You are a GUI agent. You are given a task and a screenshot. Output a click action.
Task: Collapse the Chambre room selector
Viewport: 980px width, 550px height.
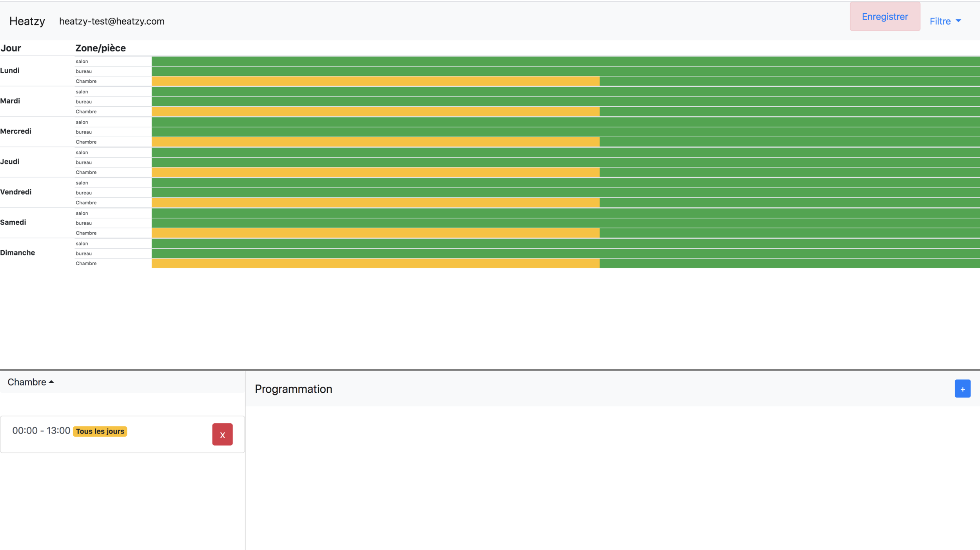(x=31, y=382)
